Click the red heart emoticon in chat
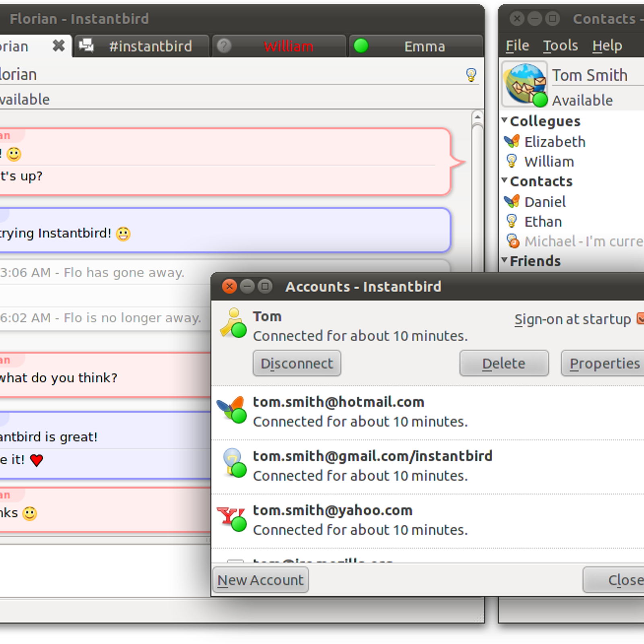 tap(37, 460)
